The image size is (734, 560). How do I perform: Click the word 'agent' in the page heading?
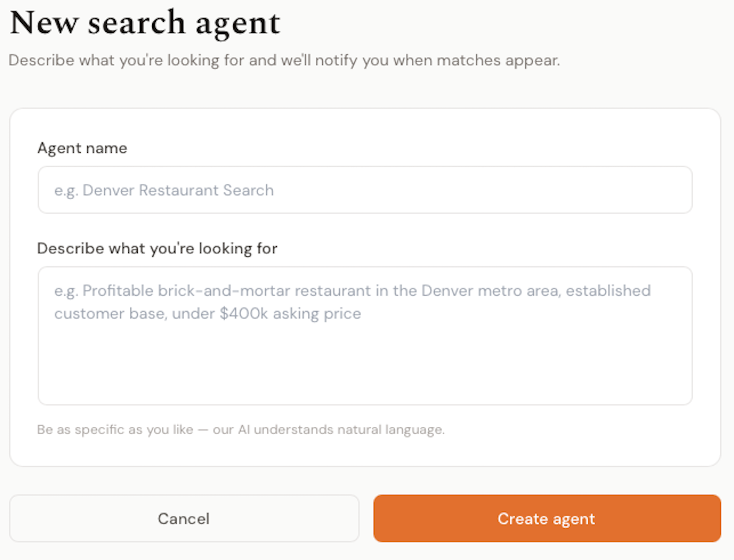238,24
